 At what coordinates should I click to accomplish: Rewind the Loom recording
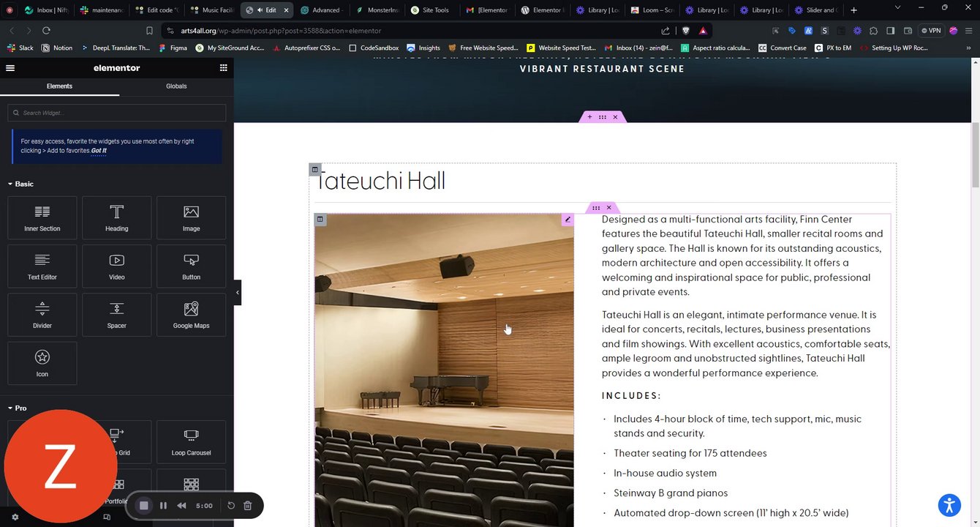(x=181, y=506)
